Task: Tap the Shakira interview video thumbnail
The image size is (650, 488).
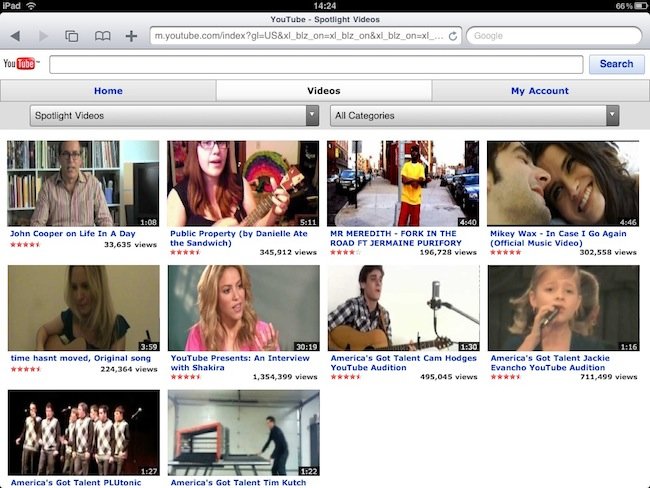Action: point(243,308)
